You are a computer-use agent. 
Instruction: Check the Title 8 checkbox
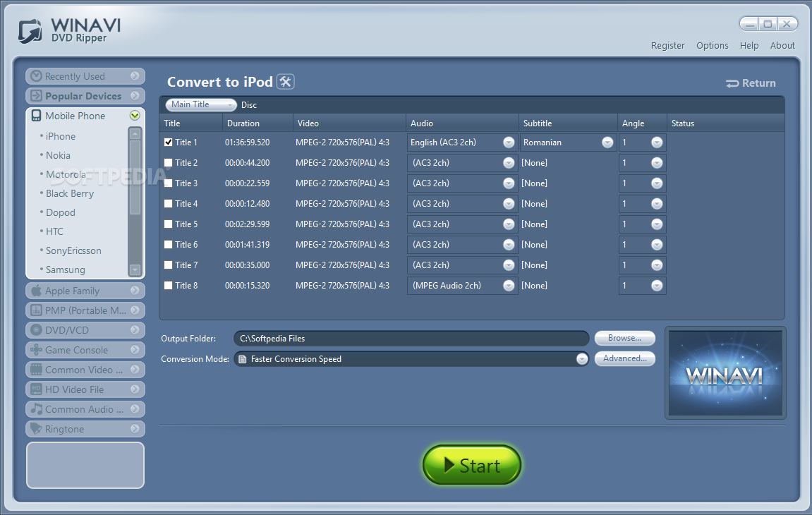[x=169, y=286]
